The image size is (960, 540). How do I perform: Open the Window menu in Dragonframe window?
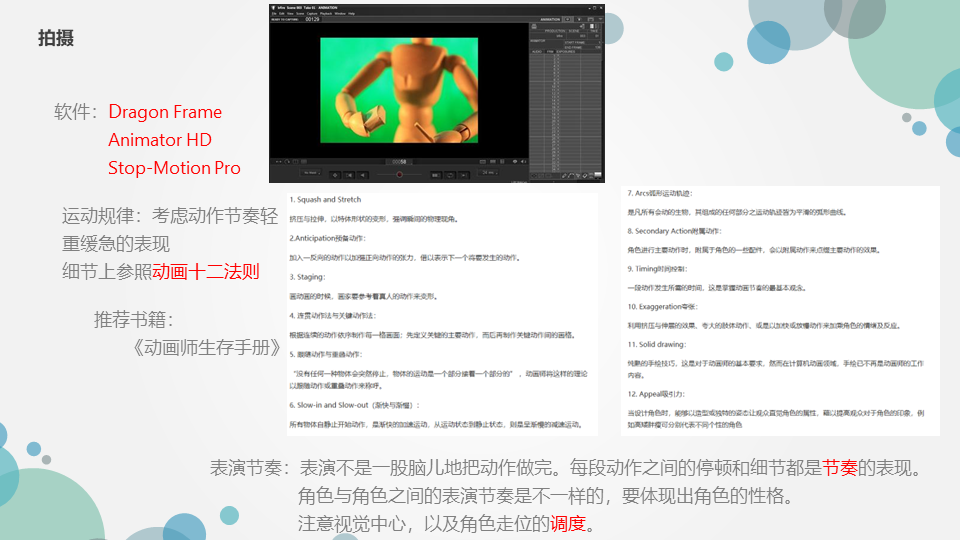coord(340,13)
